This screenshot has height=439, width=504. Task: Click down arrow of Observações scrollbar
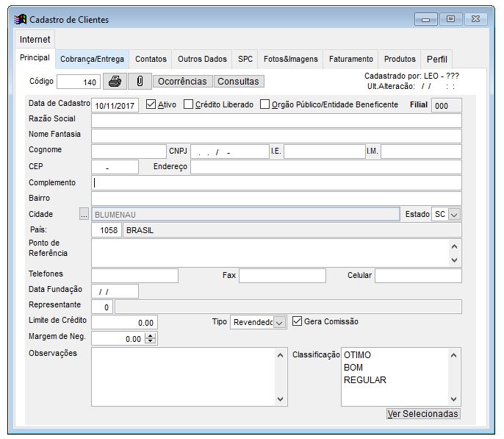[x=281, y=399]
